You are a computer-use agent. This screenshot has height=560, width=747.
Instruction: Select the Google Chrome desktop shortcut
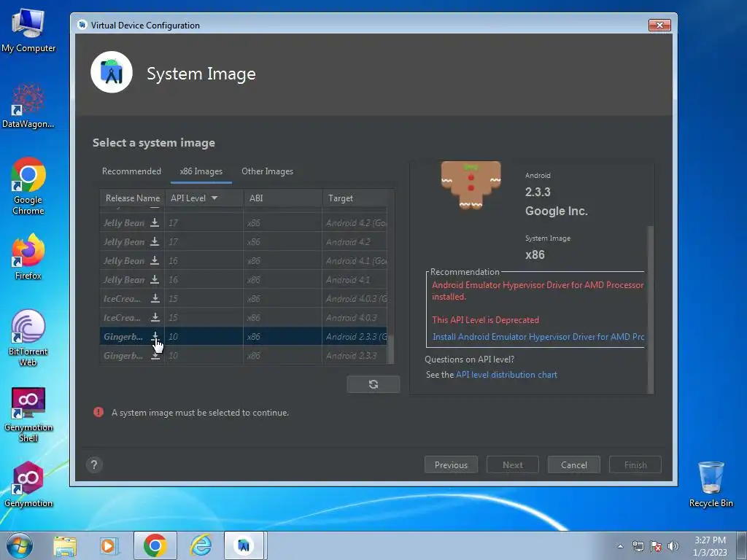click(x=28, y=186)
